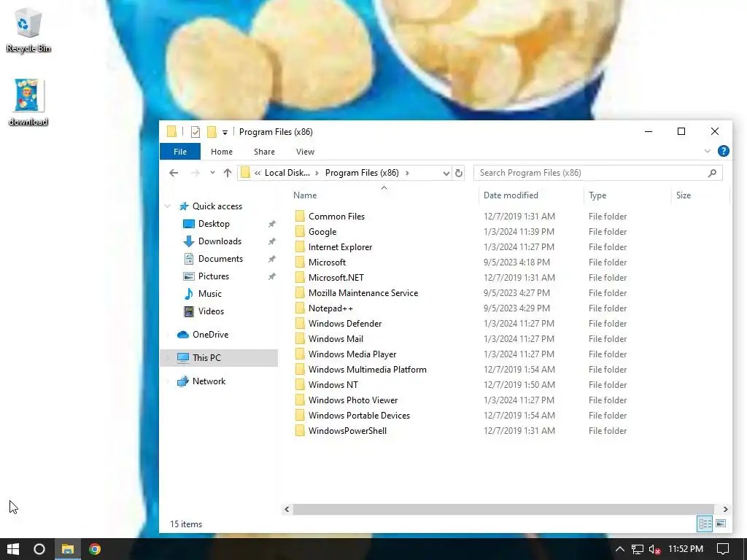Switch to Large icons view layout
747x560 pixels.
(721, 524)
